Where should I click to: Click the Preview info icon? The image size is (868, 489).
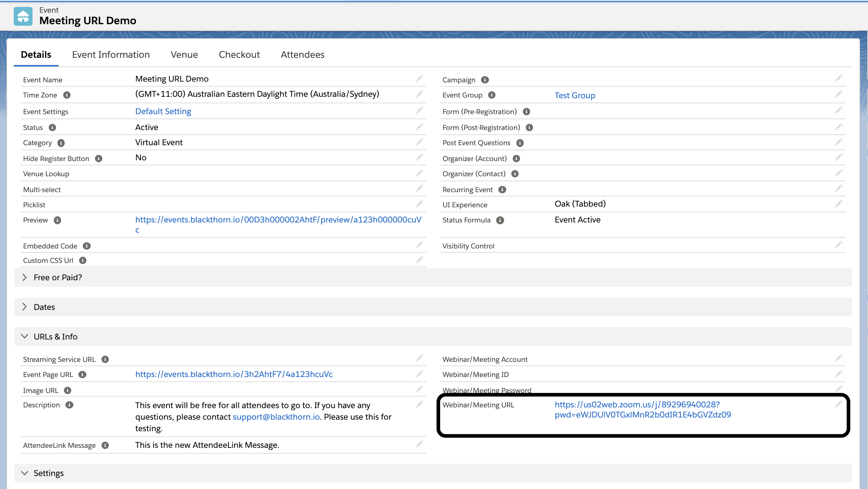click(x=57, y=220)
